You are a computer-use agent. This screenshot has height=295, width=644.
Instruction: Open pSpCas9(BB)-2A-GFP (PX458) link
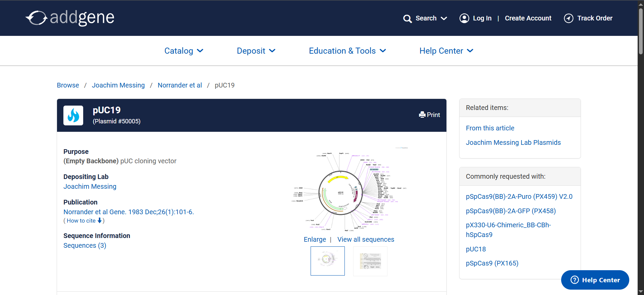(511, 211)
